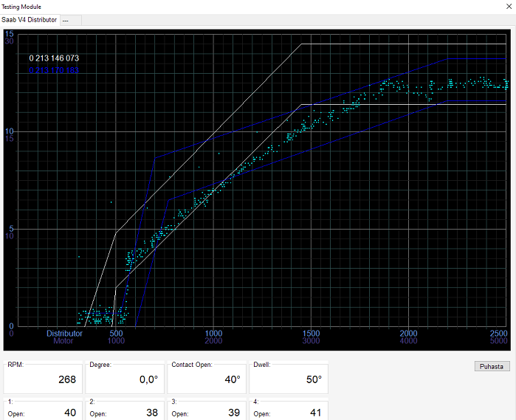Select cylinder 4 Open value 41
The height and width of the screenshot is (420, 516).
(316, 413)
